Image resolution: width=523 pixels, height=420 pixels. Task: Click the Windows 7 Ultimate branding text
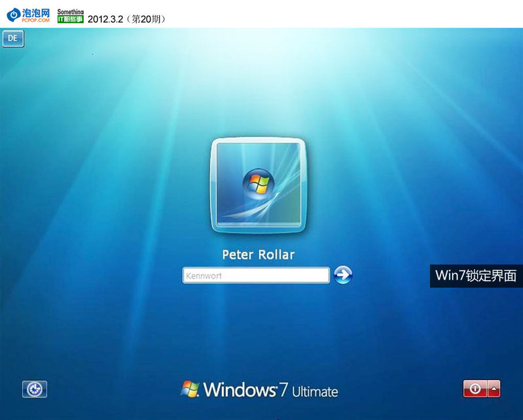coord(259,389)
